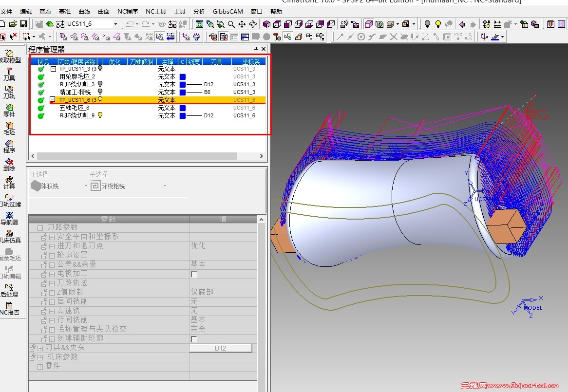The image size is (568, 392).
Task: Click the 后处理 post-process sidebar icon
Action: [x=9, y=291]
